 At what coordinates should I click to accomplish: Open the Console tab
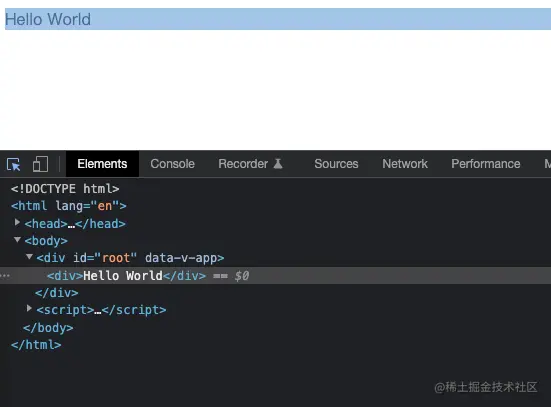click(172, 164)
